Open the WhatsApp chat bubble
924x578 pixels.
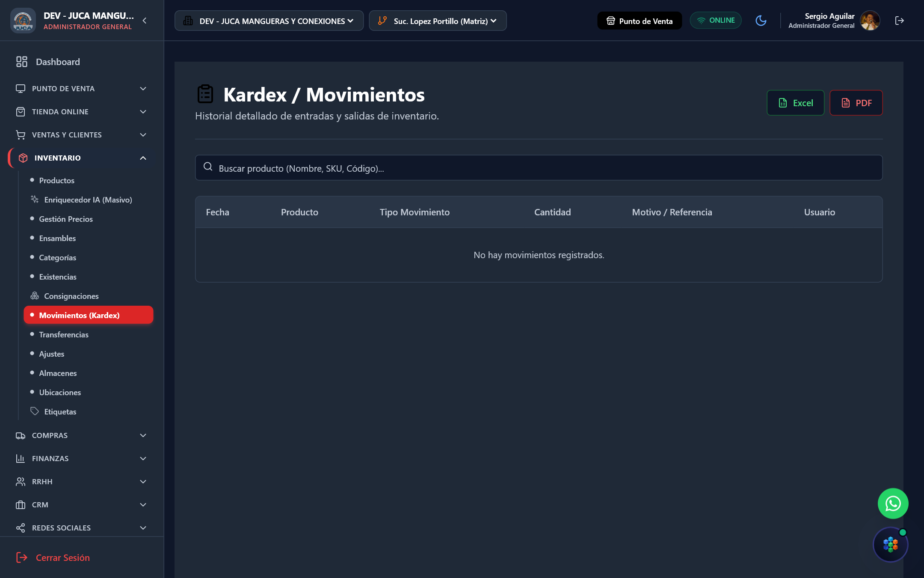(893, 504)
